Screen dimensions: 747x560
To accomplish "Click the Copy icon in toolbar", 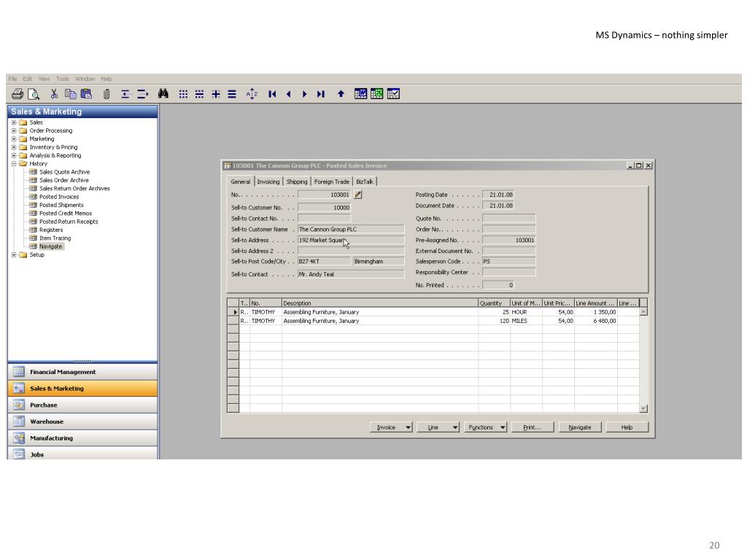I will coord(70,94).
